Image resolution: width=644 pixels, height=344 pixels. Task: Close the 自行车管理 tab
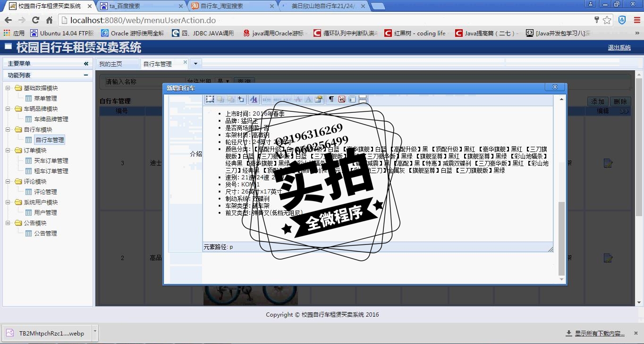[x=185, y=62]
